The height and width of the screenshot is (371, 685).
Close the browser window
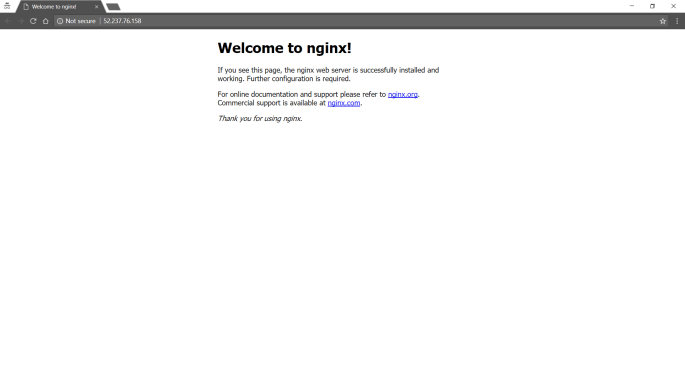tap(673, 6)
